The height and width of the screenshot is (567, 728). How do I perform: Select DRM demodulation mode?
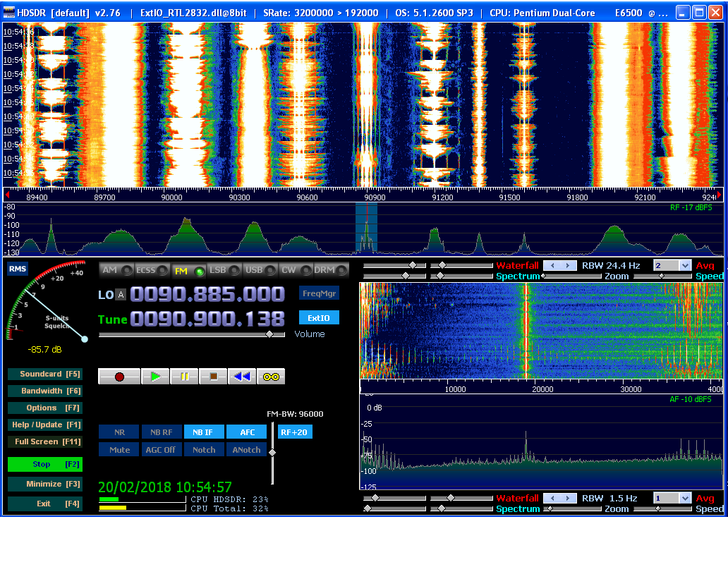click(x=331, y=270)
